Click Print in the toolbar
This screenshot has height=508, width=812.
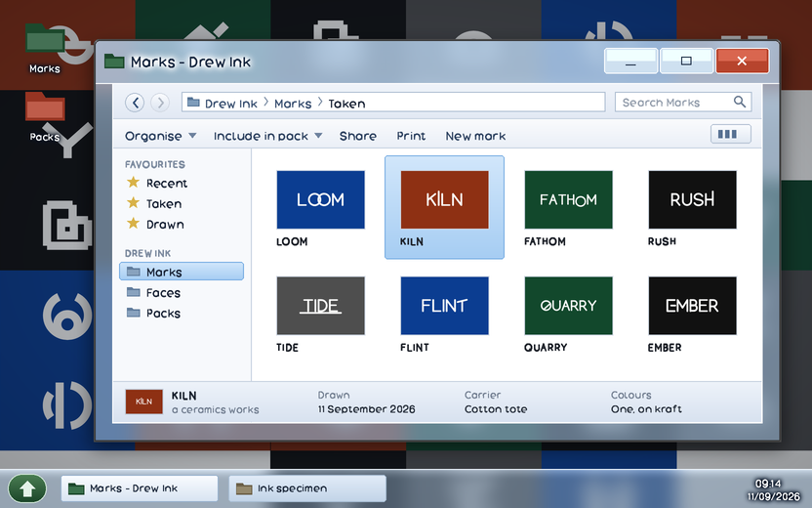pos(411,136)
